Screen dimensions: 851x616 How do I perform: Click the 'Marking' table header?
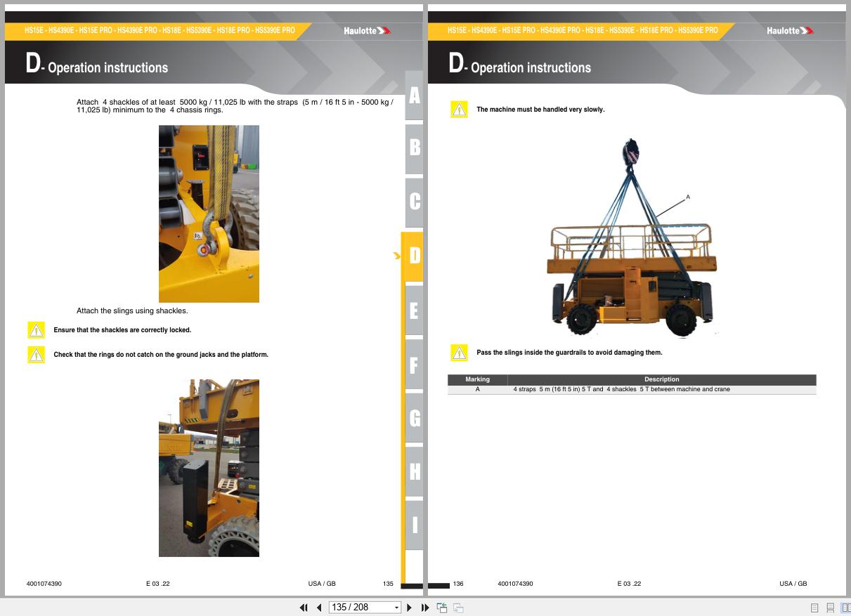click(478, 379)
